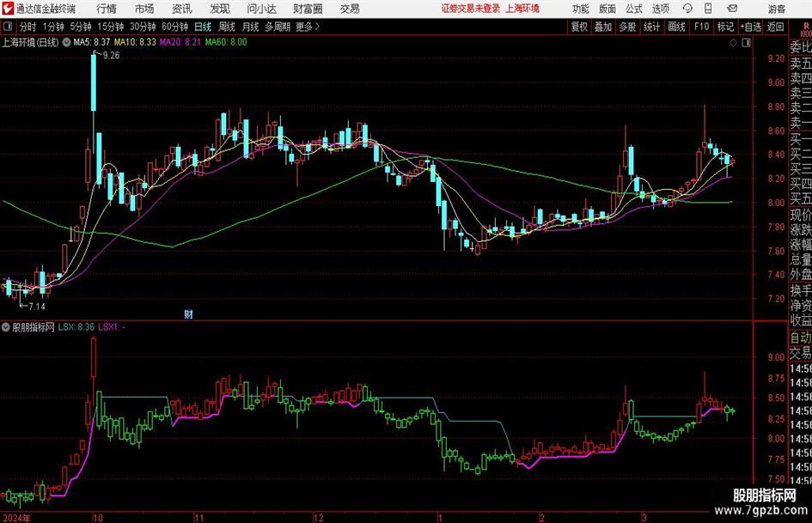Screen dimensions: 812x523
Task: Open the 画线 drawing tools
Action: 676,27
